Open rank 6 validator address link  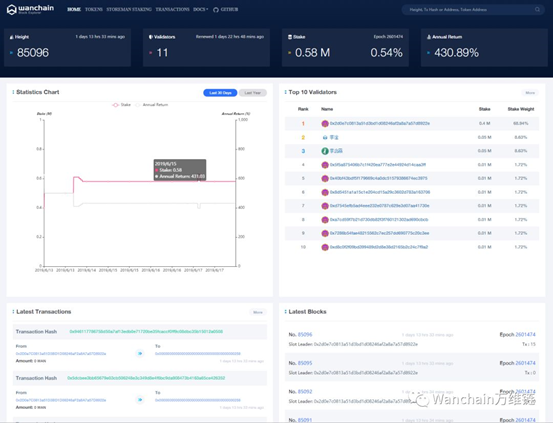coord(380,192)
